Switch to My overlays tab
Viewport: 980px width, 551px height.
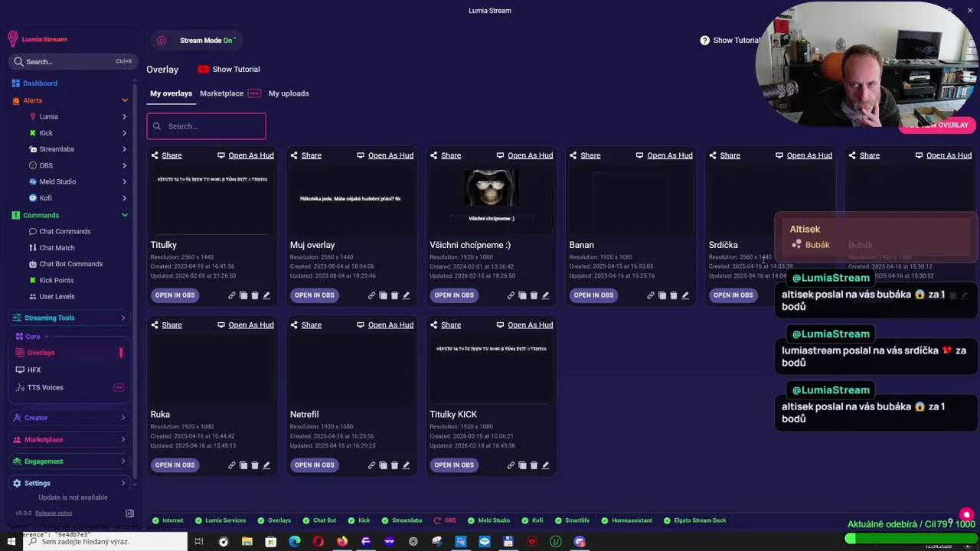(x=171, y=93)
